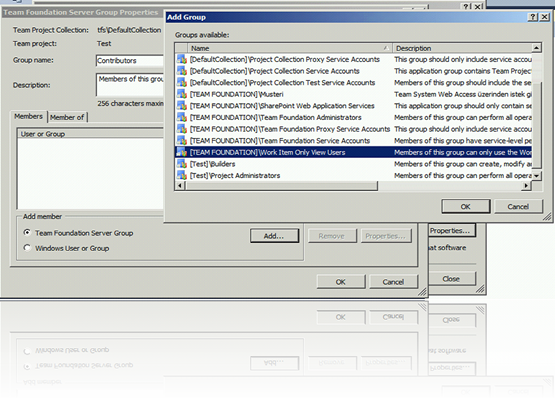Click the icon for SharePoint Web Application Services
555x398 pixels.
coord(182,106)
